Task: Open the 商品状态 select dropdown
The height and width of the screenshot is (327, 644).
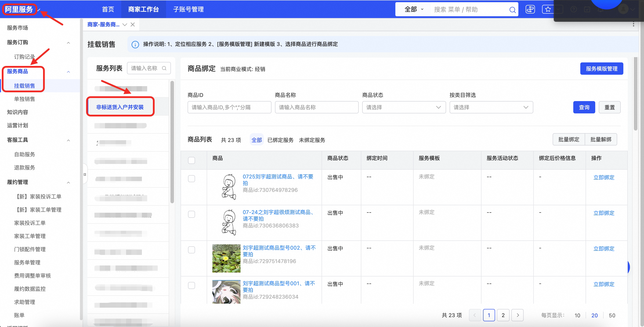Action: click(x=404, y=107)
